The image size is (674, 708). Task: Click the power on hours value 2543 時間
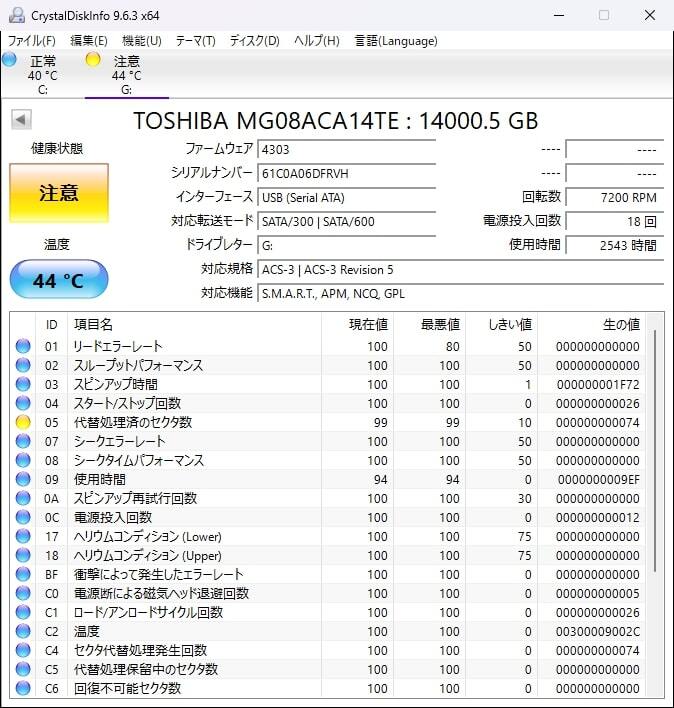[614, 245]
